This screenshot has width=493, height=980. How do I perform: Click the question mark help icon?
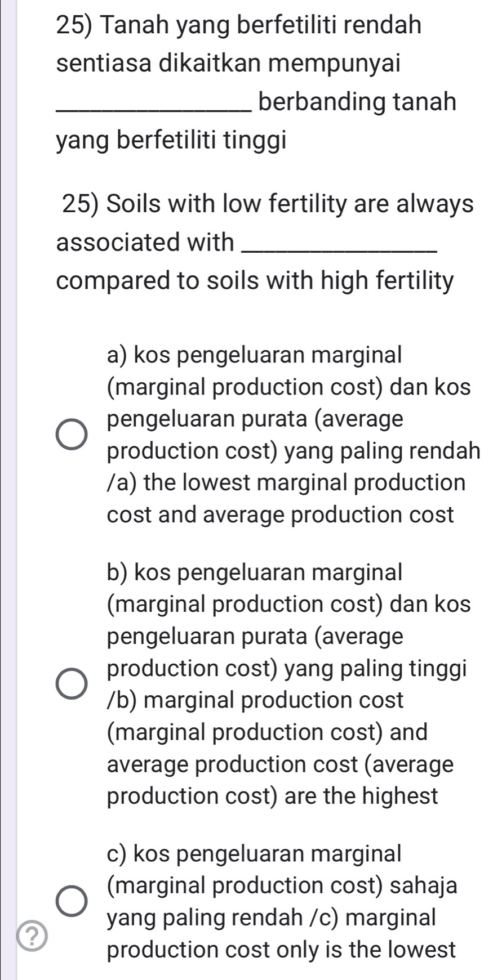[x=32, y=935]
